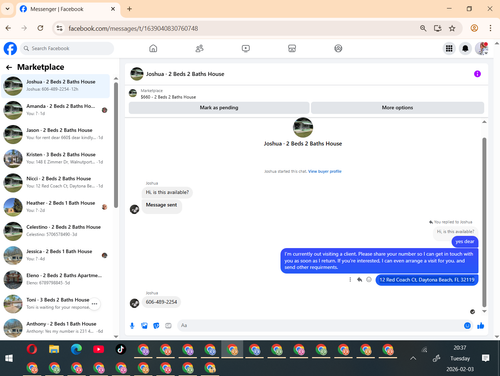Image resolution: width=500 pixels, height=376 pixels.
Task: Open the Facebook logo home link
Action: coord(10,48)
